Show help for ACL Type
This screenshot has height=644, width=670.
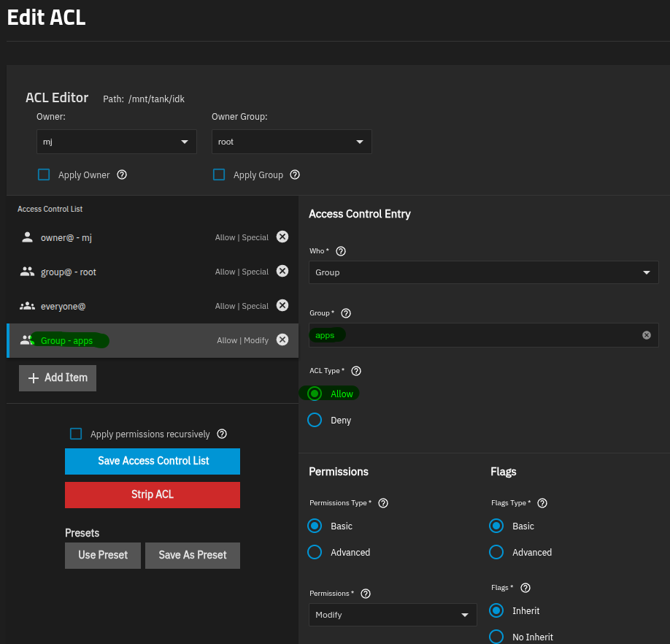click(356, 371)
